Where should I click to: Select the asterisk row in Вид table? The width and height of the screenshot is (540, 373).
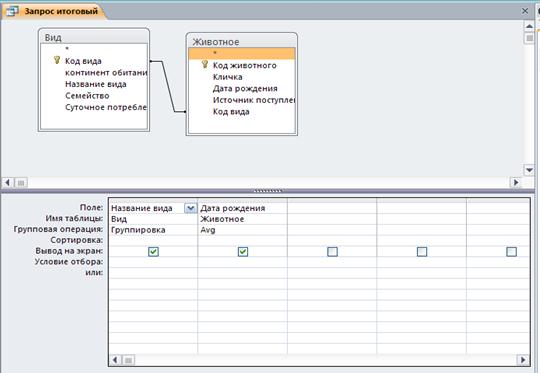94,49
